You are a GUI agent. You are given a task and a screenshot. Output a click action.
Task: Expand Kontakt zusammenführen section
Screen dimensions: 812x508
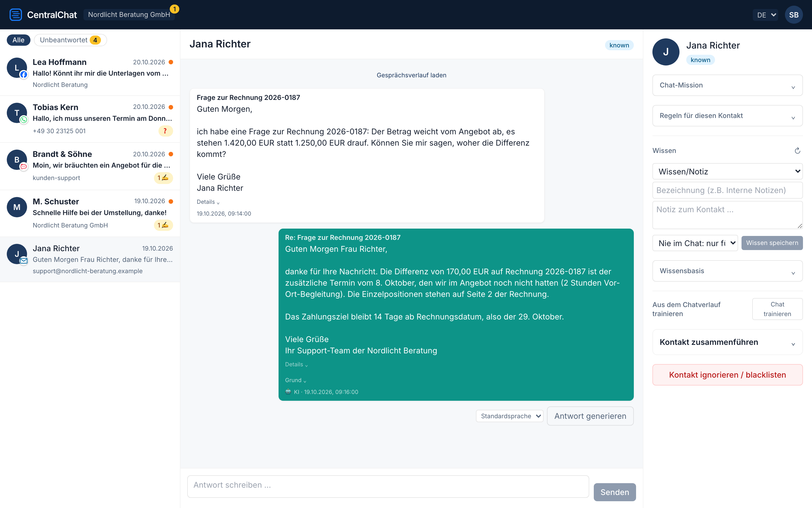(727, 342)
